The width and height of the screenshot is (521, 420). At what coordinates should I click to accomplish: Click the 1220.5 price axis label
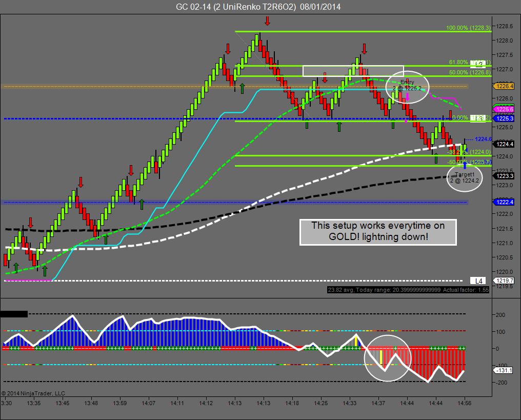[505, 257]
